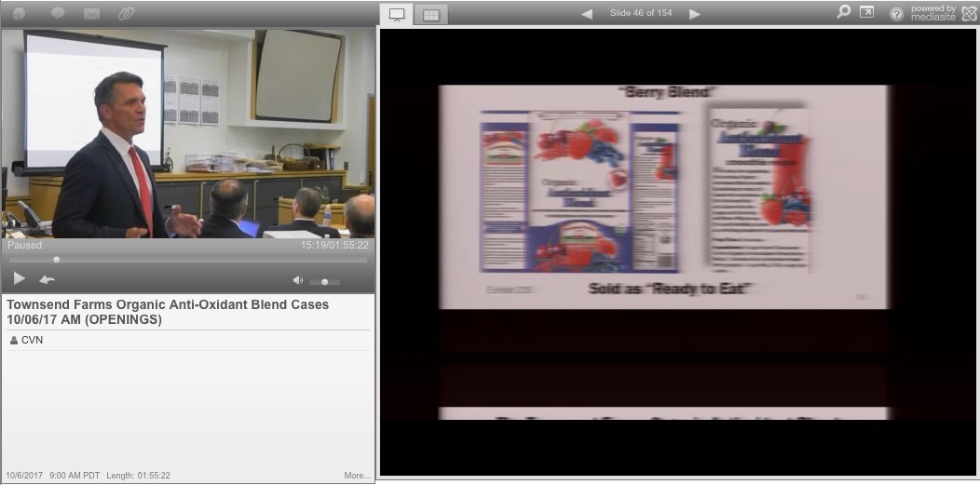Viewport: 980px width, 485px height.
Task: Click the courtroom video frame
Action: [x=188, y=133]
